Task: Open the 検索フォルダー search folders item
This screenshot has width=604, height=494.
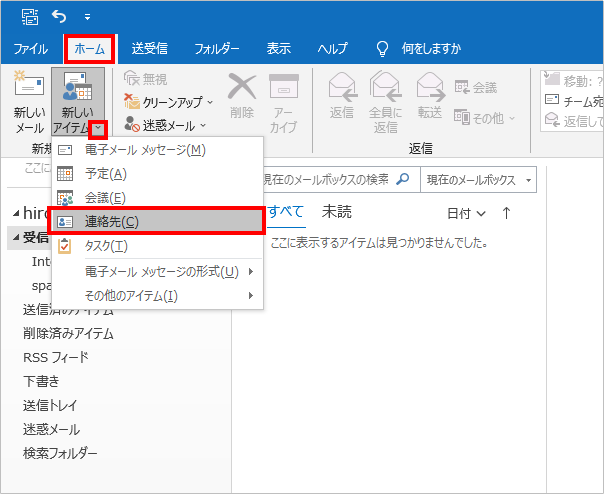Action: (x=60, y=453)
